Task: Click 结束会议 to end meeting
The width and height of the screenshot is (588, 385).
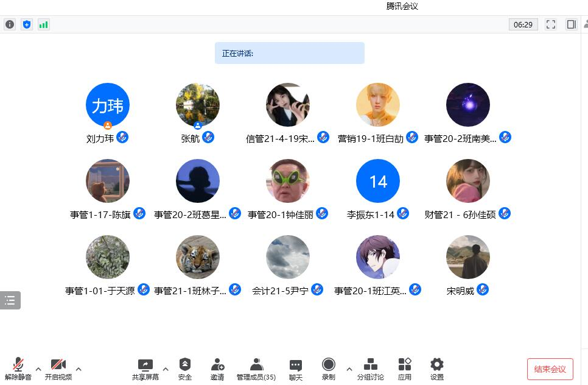Action: pyautogui.click(x=550, y=369)
